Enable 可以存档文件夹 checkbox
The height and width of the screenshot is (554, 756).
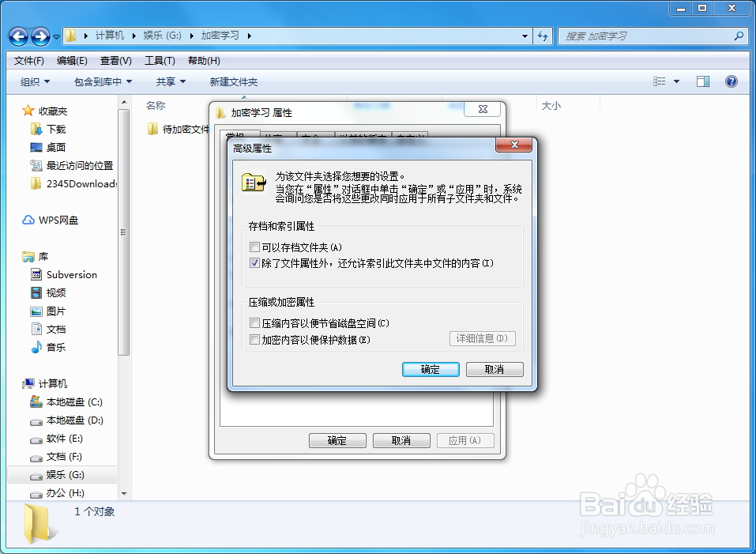point(255,247)
